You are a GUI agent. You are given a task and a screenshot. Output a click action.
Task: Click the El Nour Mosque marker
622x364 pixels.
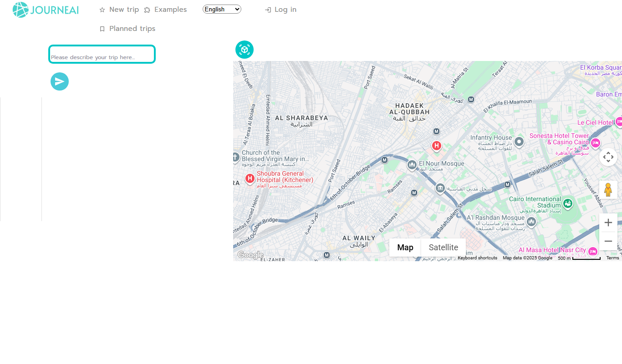pyautogui.click(x=412, y=165)
